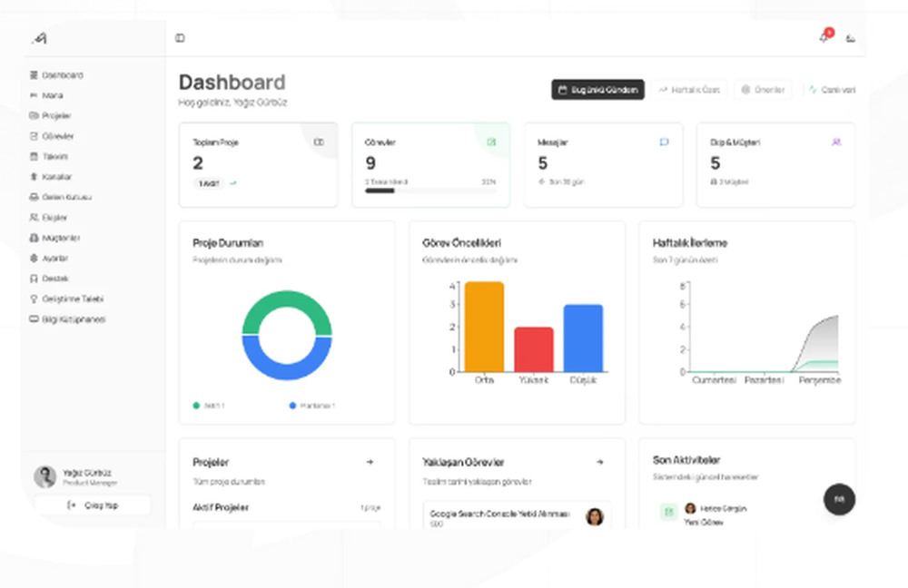This screenshot has height=588, width=908.
Task: Expand Yaklaşan Görevler with its arrow
Action: tap(600, 462)
